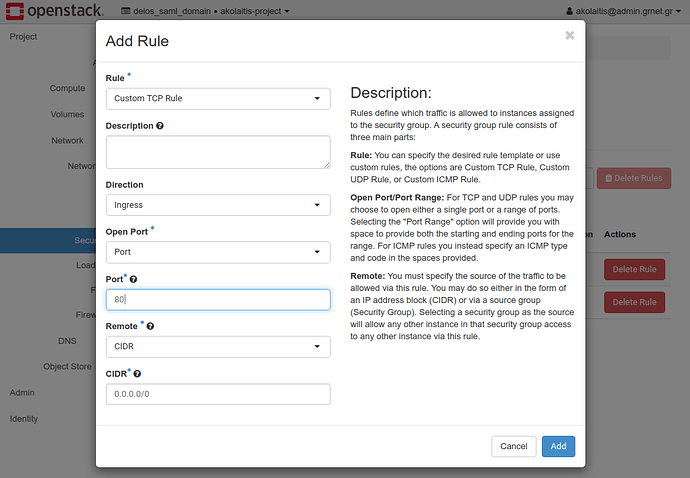Click the OpenStack logo icon
Screen dimensions: 690x478
(x=14, y=11)
